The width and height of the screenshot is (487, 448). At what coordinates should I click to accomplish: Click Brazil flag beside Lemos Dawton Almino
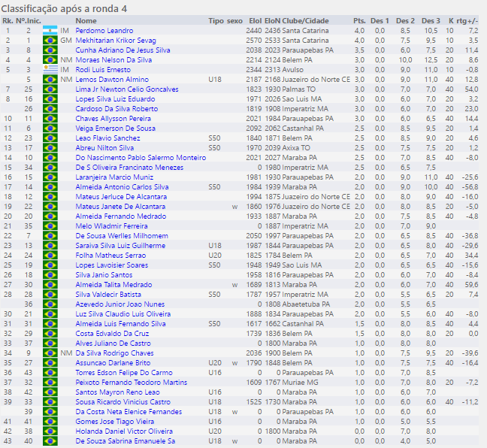pyautogui.click(x=50, y=79)
